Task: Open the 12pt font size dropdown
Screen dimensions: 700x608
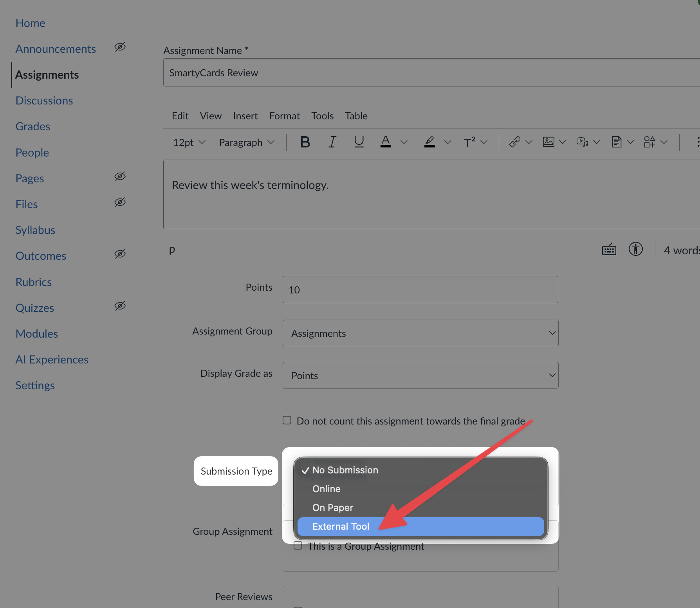Action: tap(189, 142)
